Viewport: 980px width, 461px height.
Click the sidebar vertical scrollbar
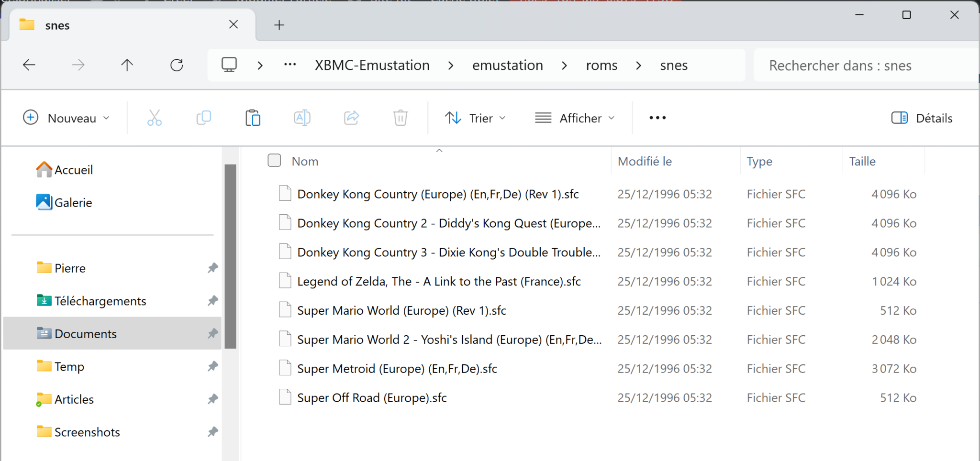[231, 256]
